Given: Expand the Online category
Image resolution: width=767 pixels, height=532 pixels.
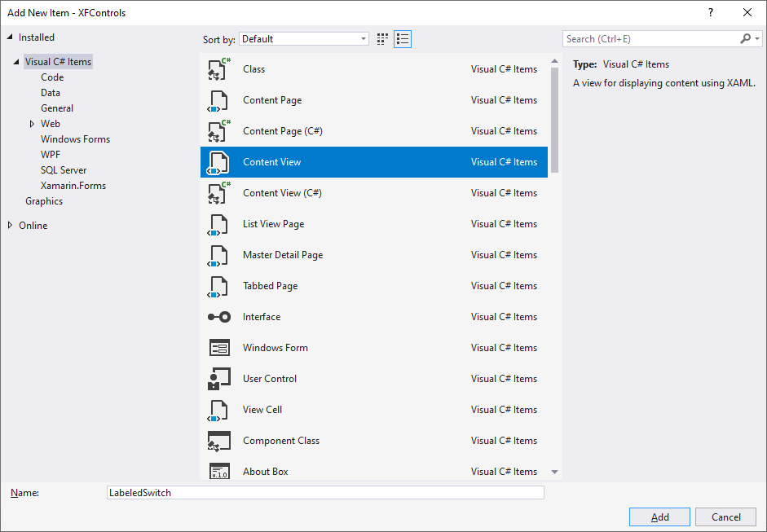Looking at the screenshot, I should [x=10, y=226].
